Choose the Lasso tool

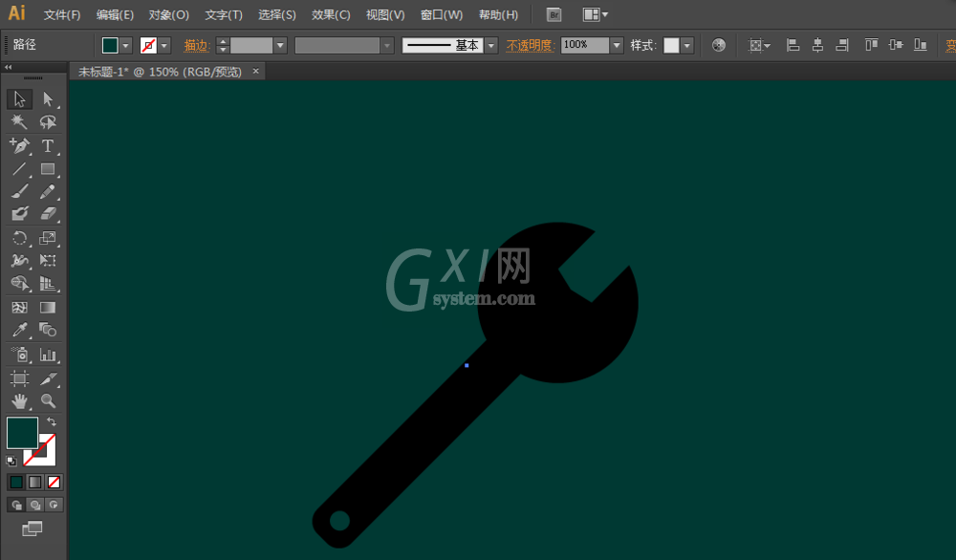(x=48, y=122)
